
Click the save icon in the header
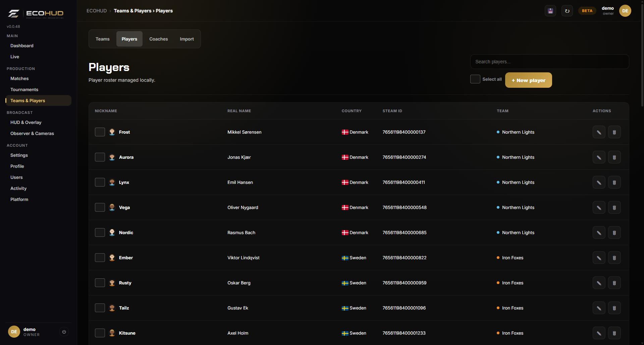coord(550,11)
